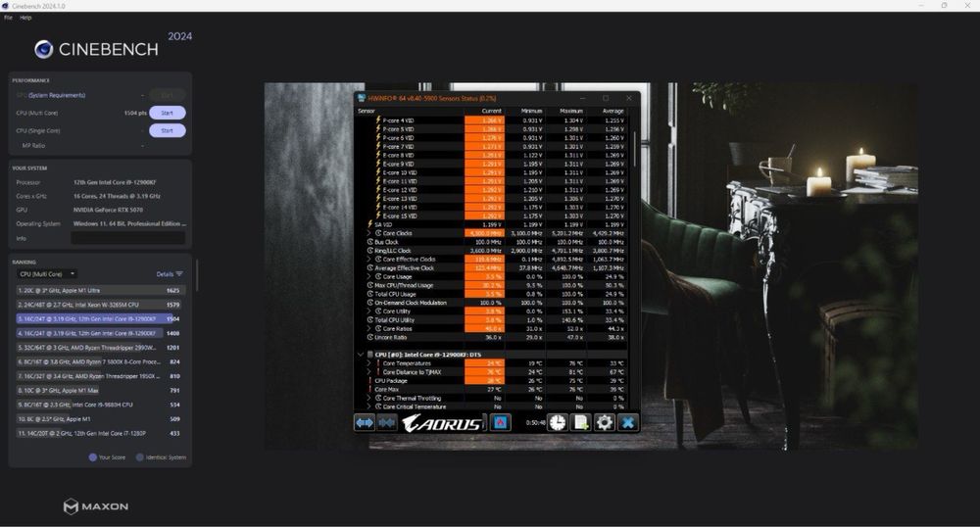
Task: Collapse the CPU [#0] Intel Core i9-12900KF DTS group
Action: click(361, 354)
